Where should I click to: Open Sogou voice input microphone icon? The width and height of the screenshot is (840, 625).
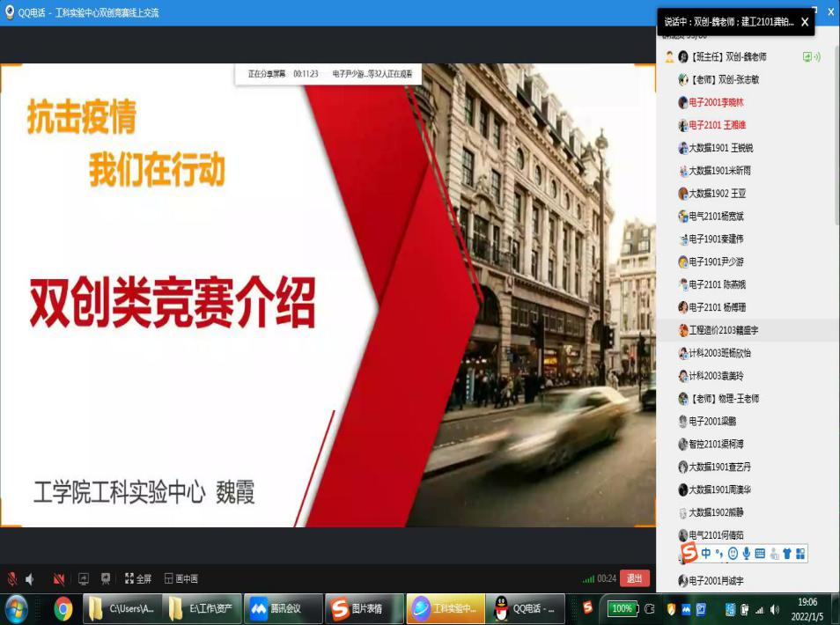click(747, 554)
